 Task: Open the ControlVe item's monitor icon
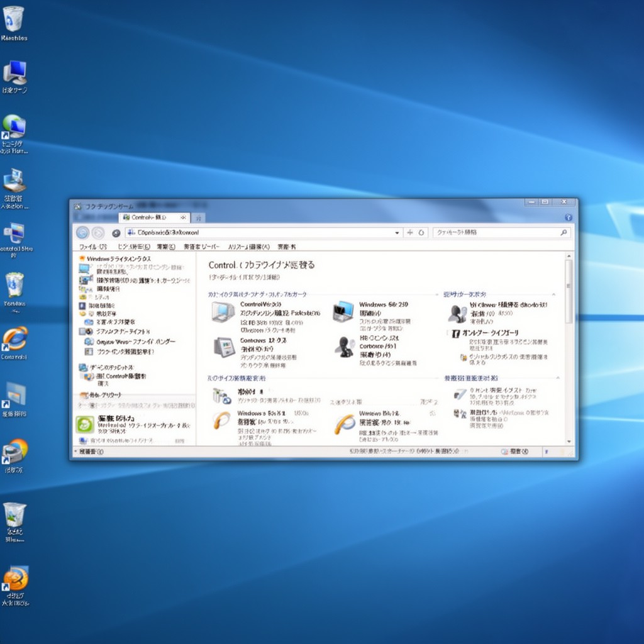coord(223,312)
